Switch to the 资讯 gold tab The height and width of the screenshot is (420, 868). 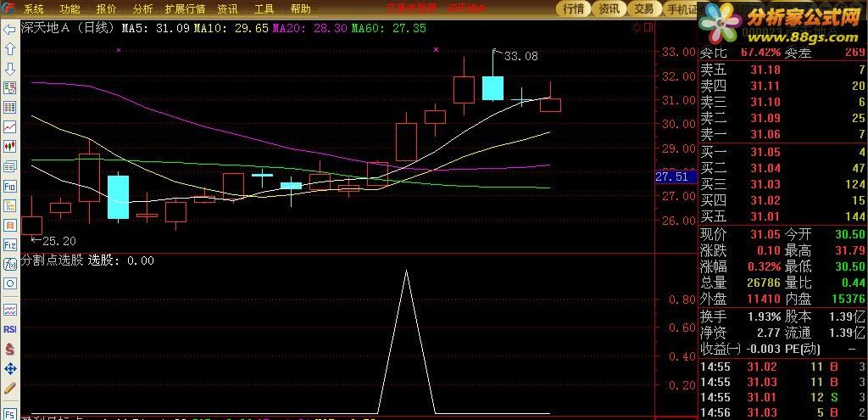609,8
